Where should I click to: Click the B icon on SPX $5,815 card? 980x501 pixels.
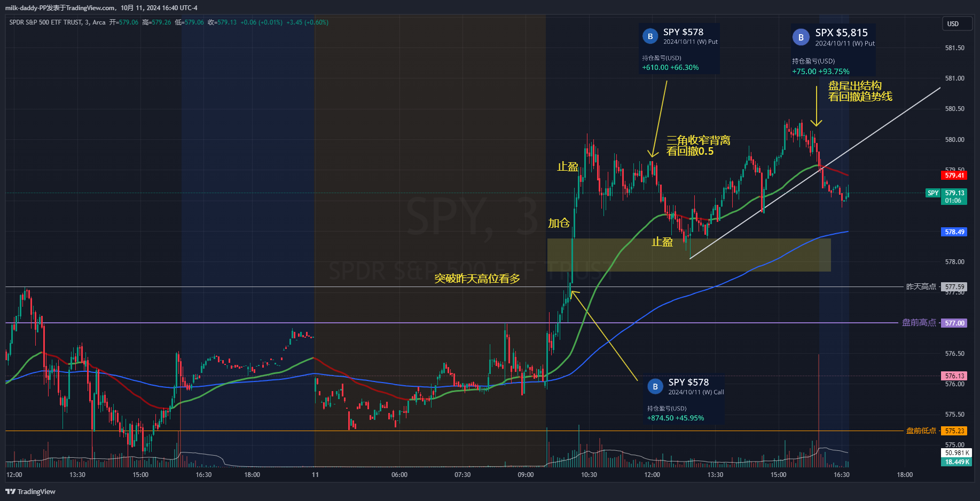click(x=801, y=37)
